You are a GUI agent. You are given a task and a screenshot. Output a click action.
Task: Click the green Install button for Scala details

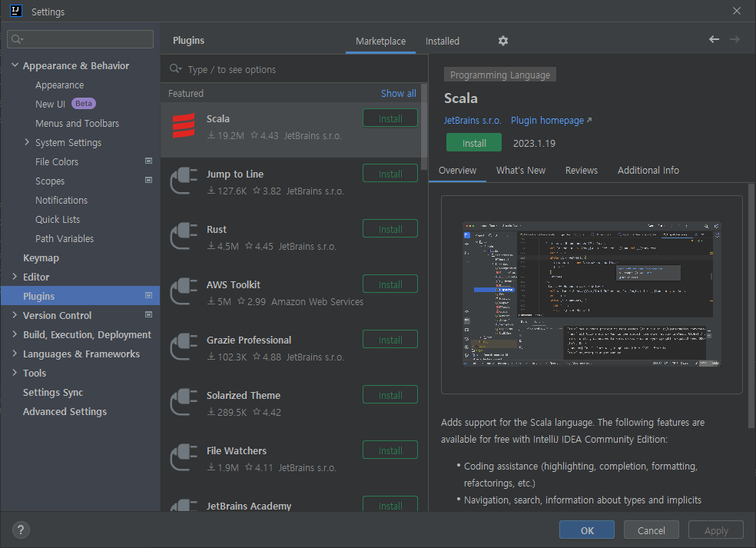point(474,143)
